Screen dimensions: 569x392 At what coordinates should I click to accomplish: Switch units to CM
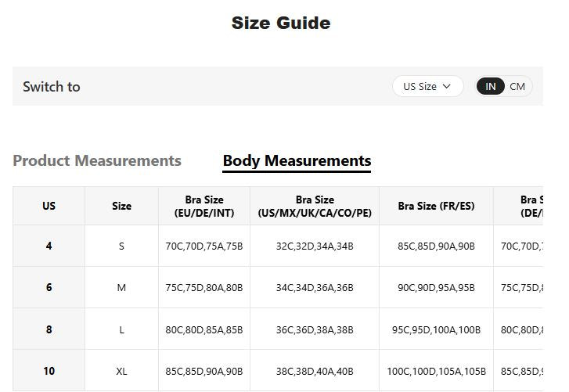[517, 86]
